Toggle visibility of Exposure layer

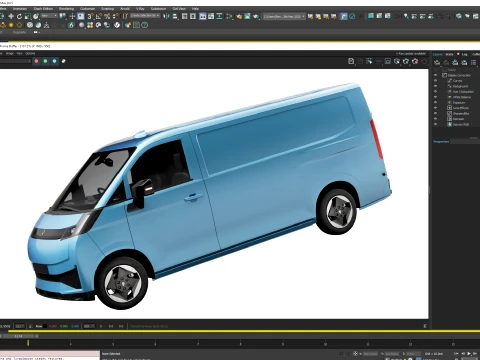click(x=435, y=102)
